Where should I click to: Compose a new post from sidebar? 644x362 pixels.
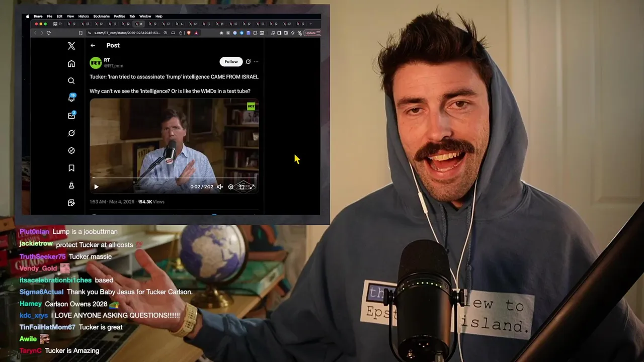[71, 203]
